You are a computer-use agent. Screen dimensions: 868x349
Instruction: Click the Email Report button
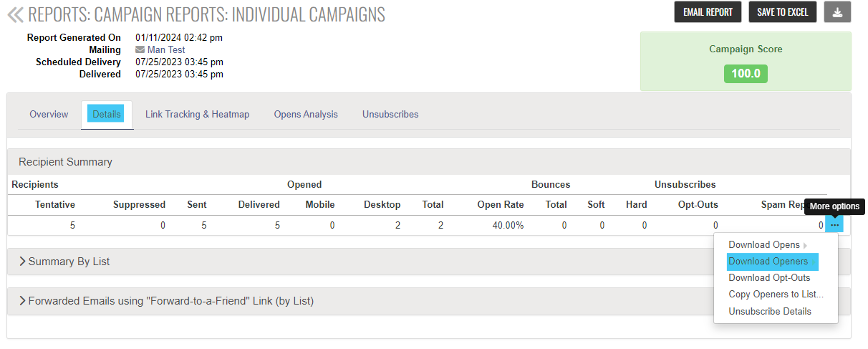[708, 12]
